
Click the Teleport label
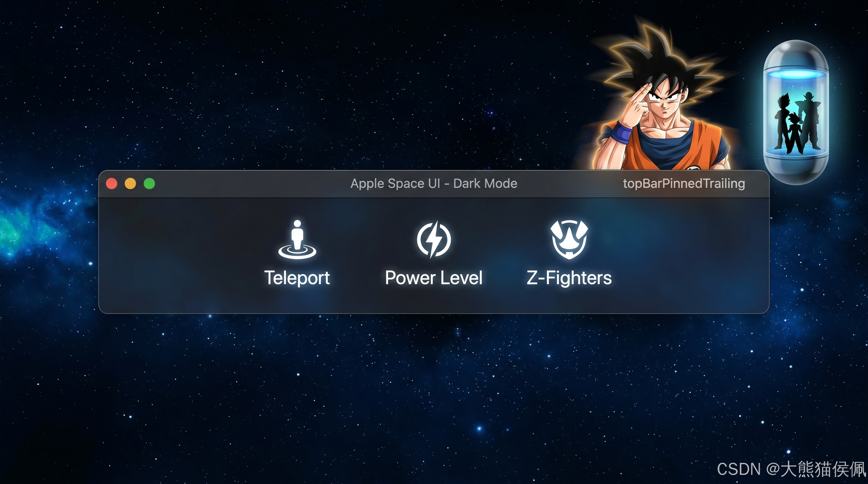point(297,278)
